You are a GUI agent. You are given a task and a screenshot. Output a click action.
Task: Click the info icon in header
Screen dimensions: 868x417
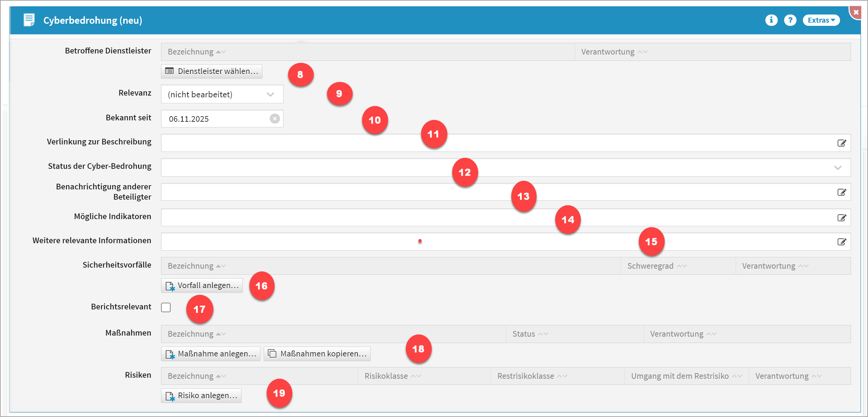[771, 20]
